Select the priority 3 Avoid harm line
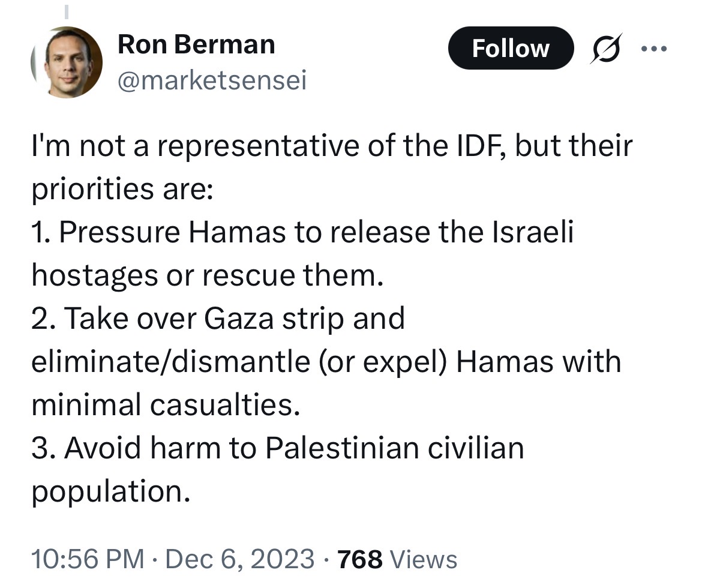This screenshot has height=588, width=702. point(278,448)
